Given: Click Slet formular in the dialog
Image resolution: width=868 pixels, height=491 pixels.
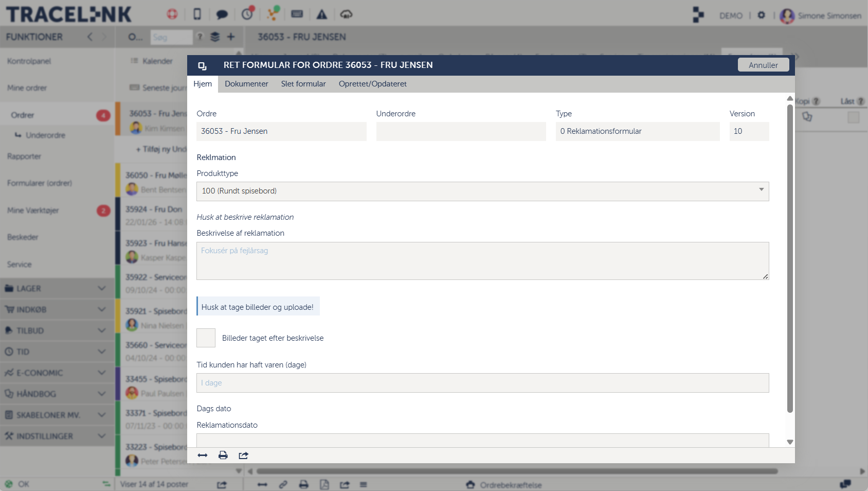Looking at the screenshot, I should click(x=303, y=84).
